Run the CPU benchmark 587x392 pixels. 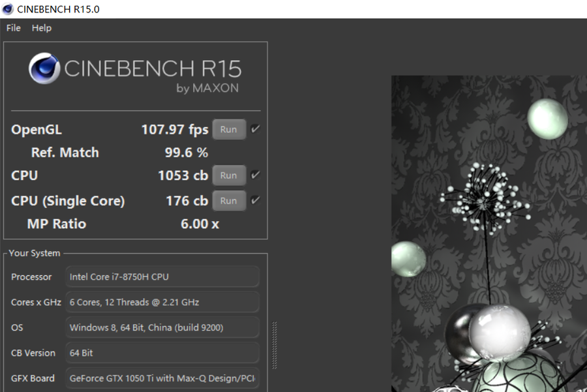pyautogui.click(x=228, y=175)
